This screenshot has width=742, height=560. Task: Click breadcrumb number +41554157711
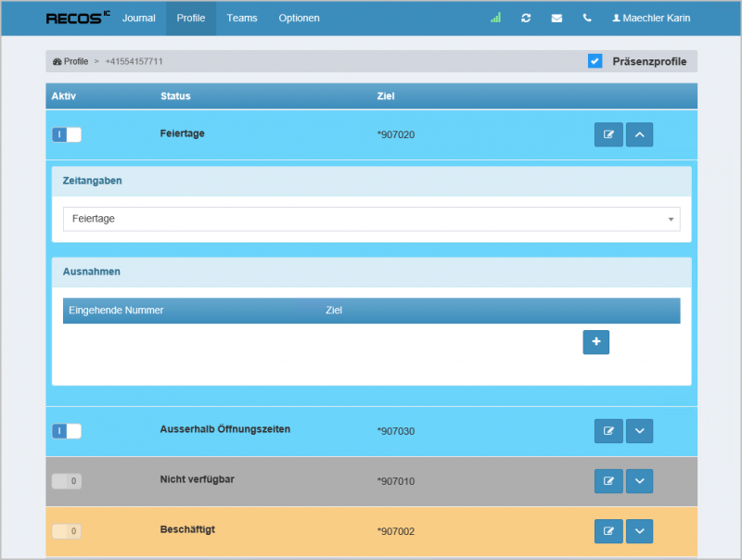134,61
